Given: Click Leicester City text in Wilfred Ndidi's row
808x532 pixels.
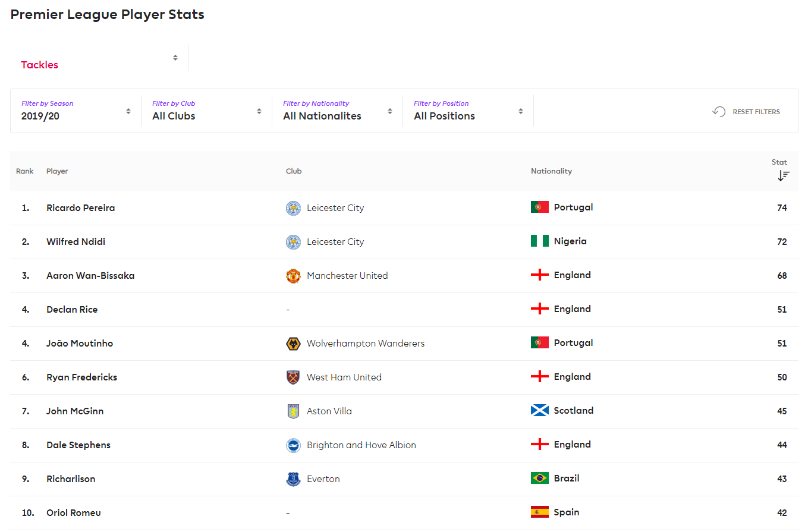Looking at the screenshot, I should click(335, 242).
